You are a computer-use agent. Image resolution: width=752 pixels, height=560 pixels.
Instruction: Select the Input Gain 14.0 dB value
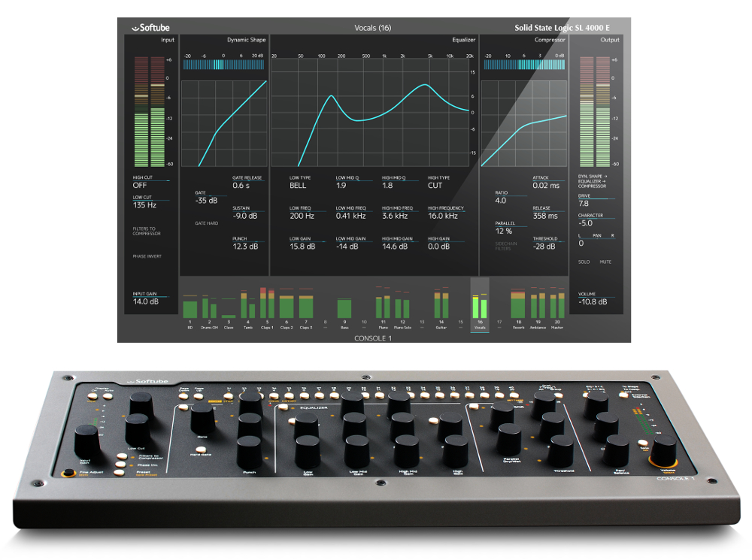tap(146, 301)
